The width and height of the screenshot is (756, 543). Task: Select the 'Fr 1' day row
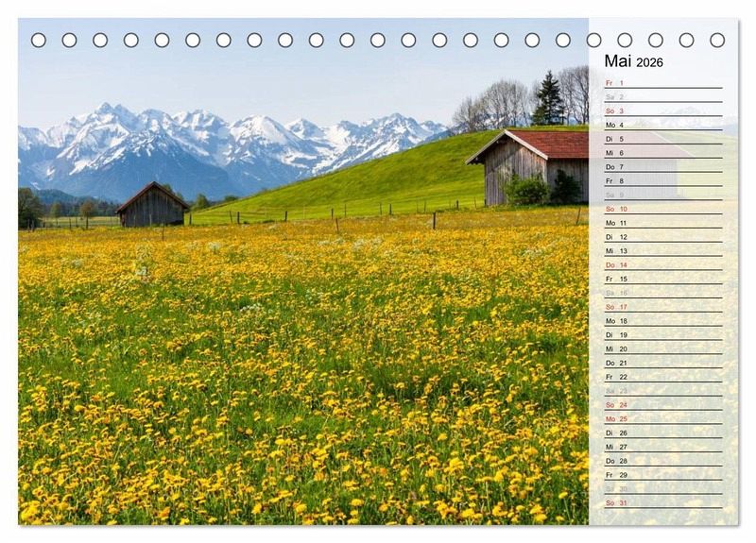(663, 83)
